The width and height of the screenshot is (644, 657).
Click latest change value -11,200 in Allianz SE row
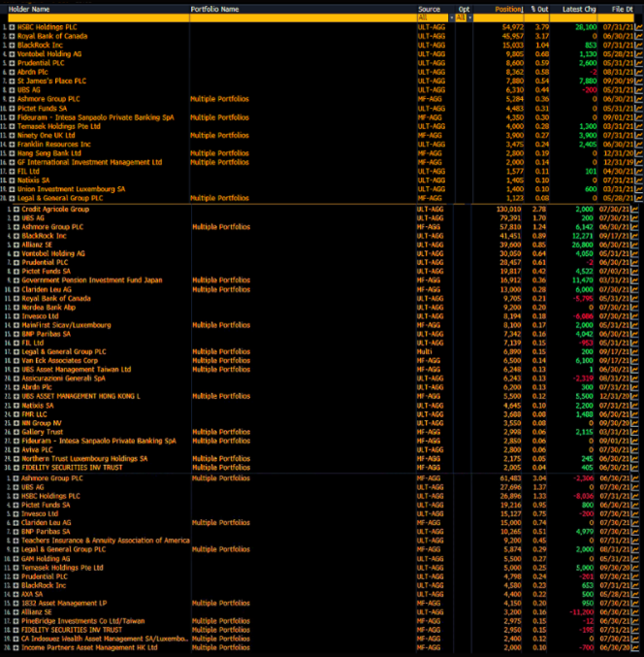point(582,612)
